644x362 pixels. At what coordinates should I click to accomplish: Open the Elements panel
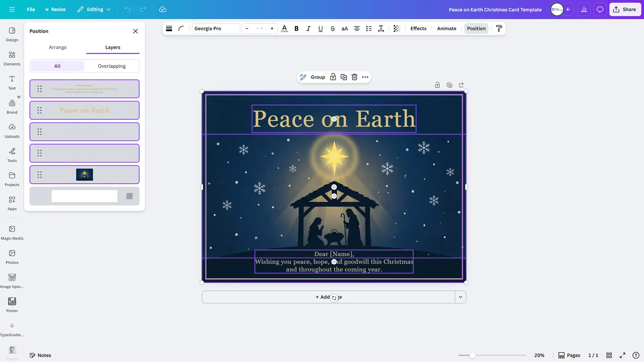[x=12, y=58]
